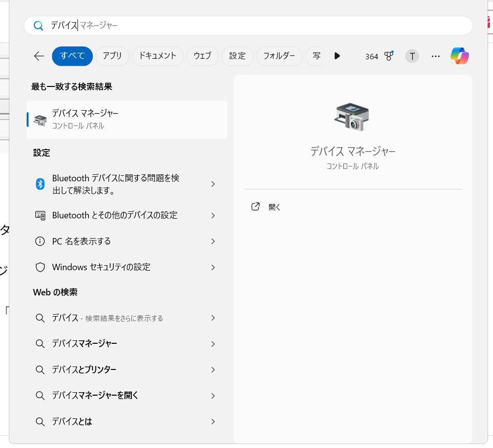Open web suggestion デバイスとは
493x448 pixels.
127,422
